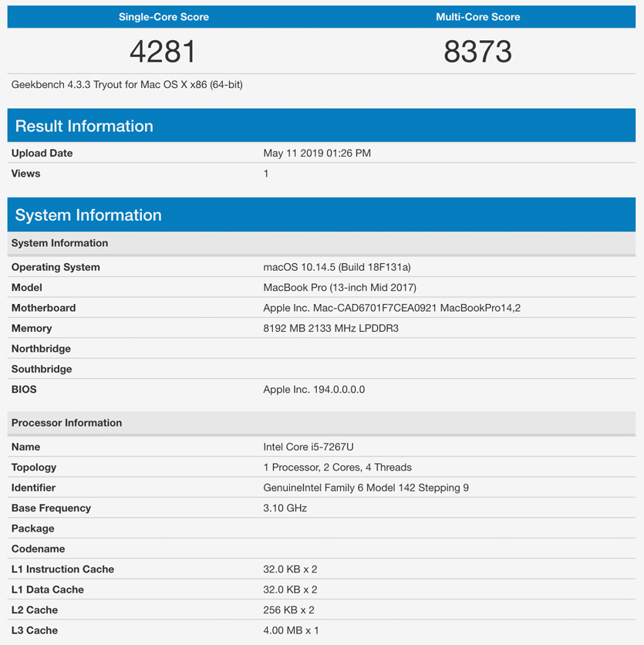
Task: Click the Motherboard label
Action: pos(44,308)
